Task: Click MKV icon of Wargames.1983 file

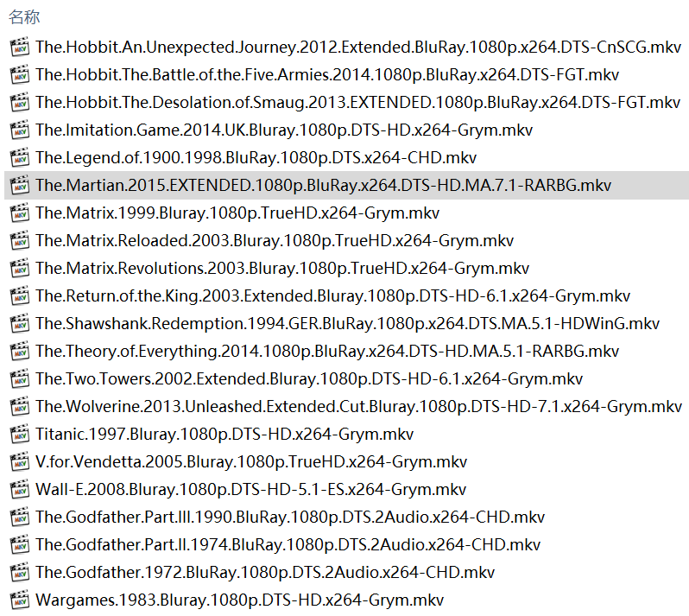Action: point(20,600)
